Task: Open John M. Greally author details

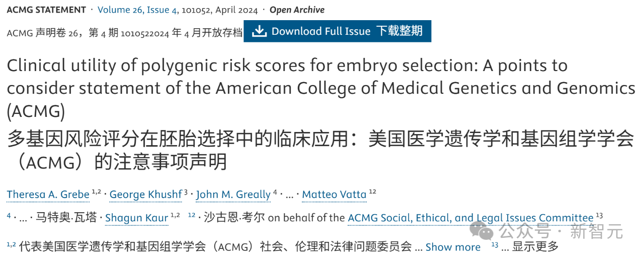Action: pos(233,194)
